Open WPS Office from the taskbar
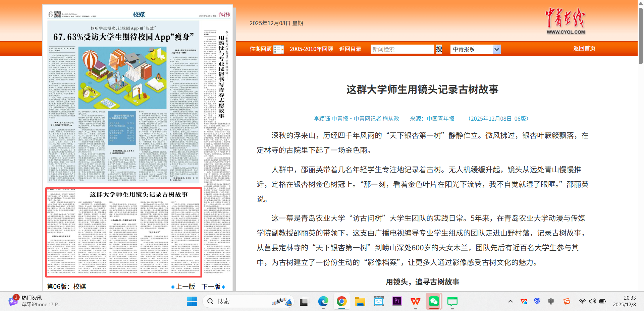Screen dimensions: 644x311 pos(415,301)
